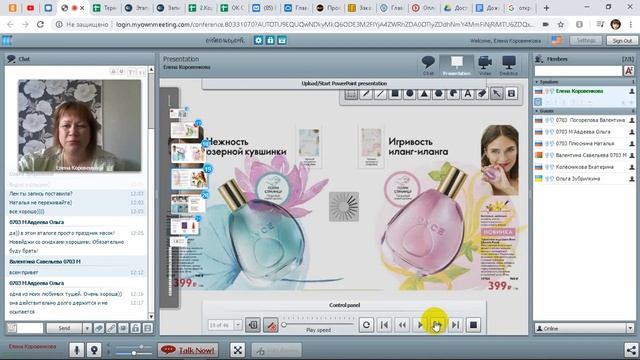Click the share icon in the footer
This screenshot has width=640, height=360.
631,350
